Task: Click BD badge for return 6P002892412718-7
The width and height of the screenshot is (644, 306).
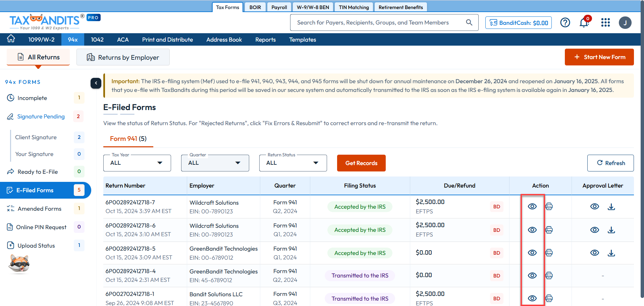Action: (x=497, y=207)
